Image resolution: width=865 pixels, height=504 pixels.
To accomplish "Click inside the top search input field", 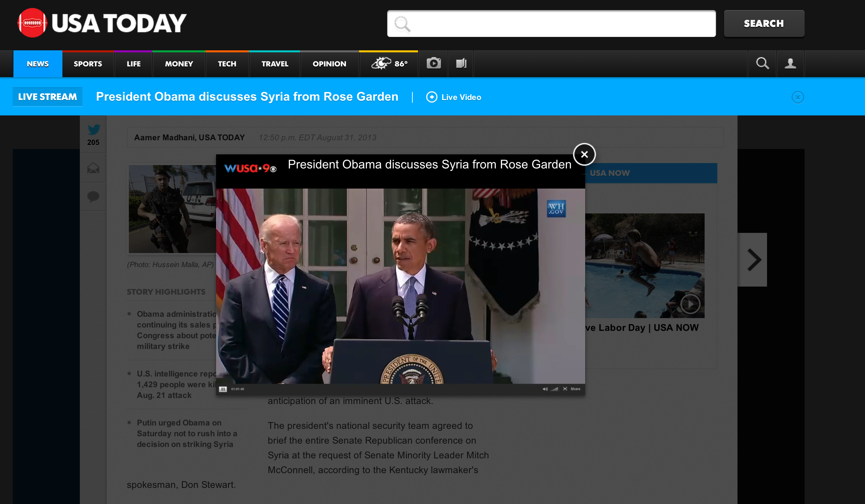I will 551,23.
